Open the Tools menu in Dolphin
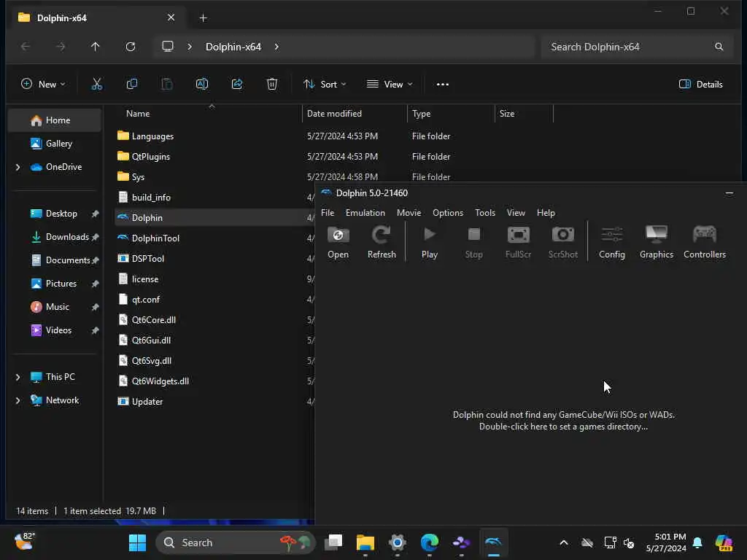Screen dimensions: 747x560 485,213
